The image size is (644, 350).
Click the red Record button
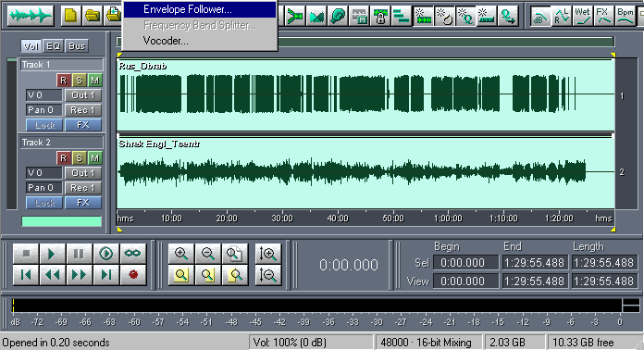pyautogui.click(x=132, y=275)
